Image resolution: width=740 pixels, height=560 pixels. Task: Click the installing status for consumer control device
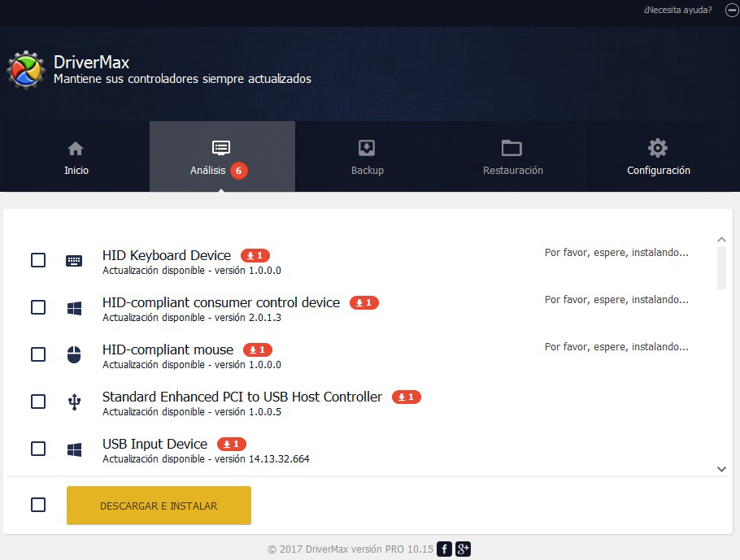[x=616, y=300]
